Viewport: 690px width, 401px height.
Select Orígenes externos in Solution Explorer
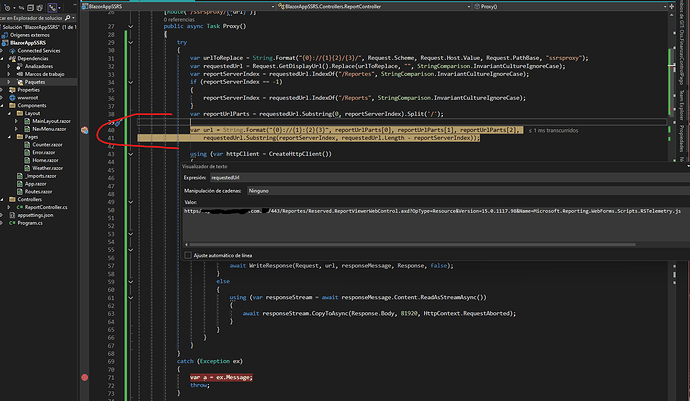[x=30, y=35]
